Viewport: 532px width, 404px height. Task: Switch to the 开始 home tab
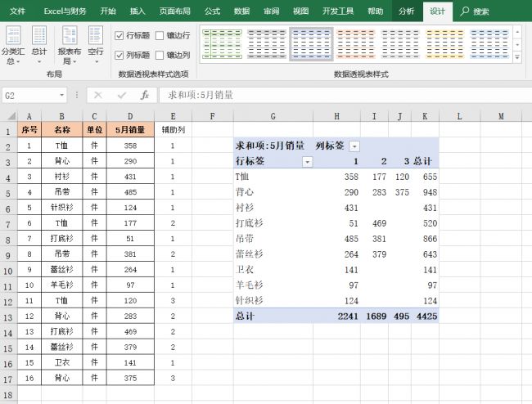point(108,11)
